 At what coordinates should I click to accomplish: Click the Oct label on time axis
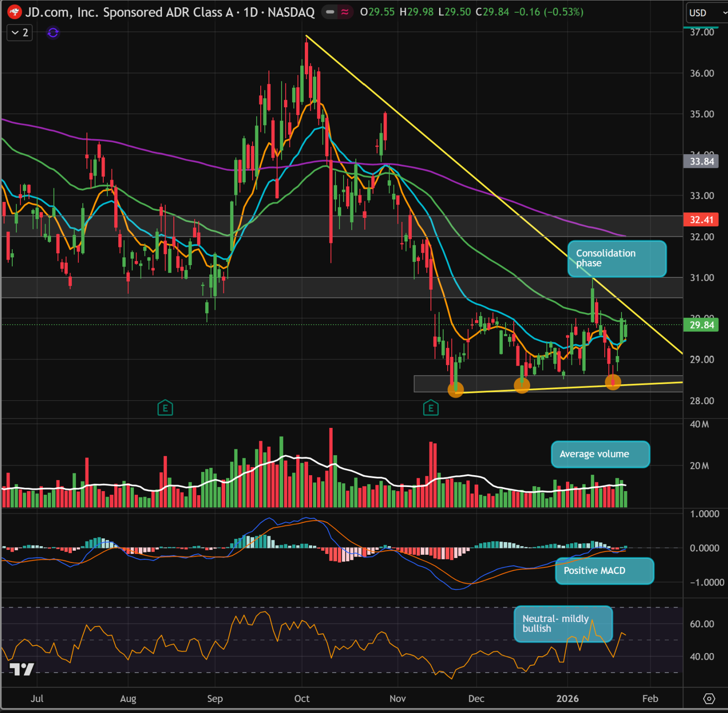coord(302,698)
